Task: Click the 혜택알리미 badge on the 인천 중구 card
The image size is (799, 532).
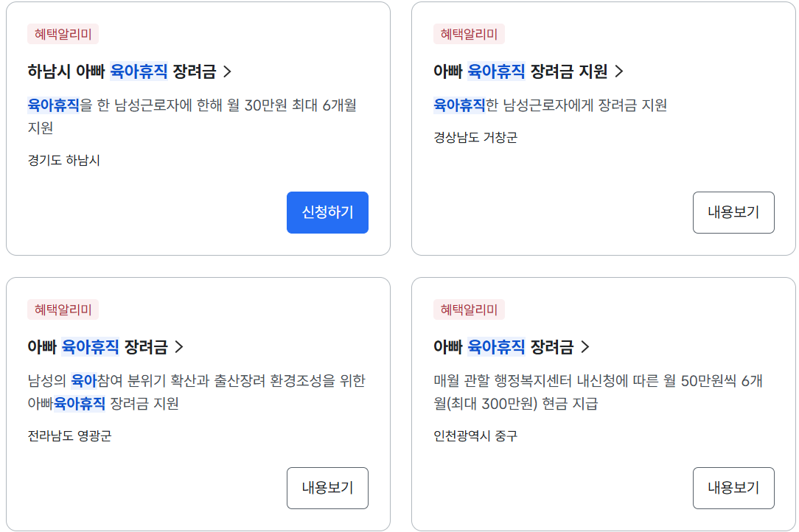Action: [469, 309]
